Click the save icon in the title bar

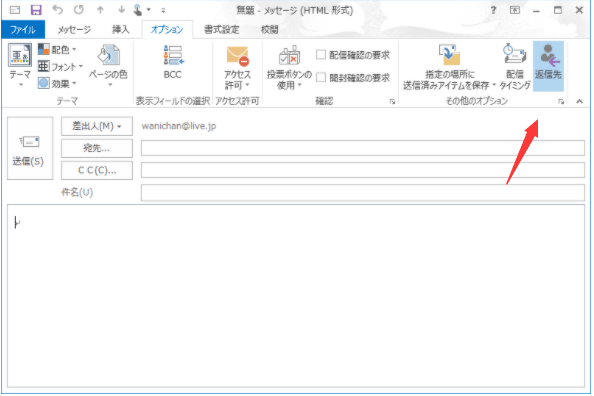[x=36, y=10]
